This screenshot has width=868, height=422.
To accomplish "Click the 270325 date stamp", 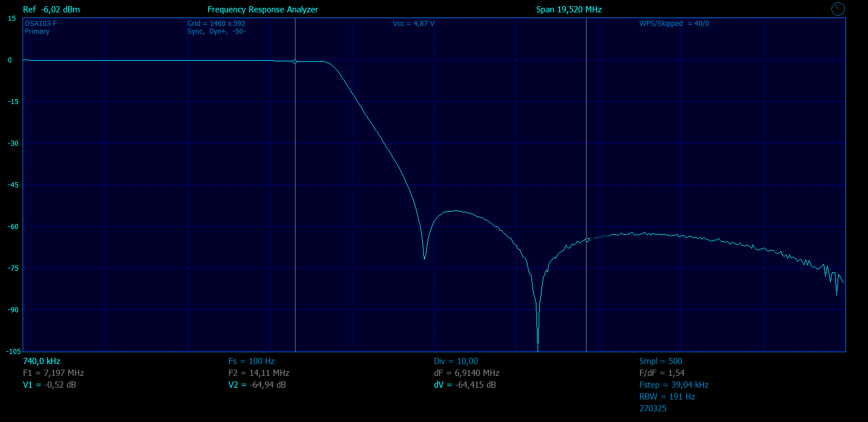I will 653,408.
